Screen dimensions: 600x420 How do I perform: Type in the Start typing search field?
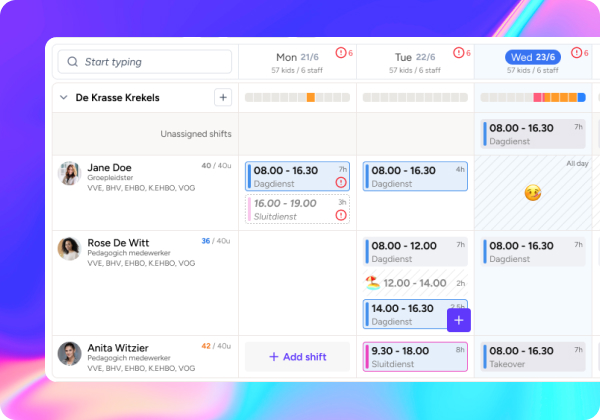point(150,62)
